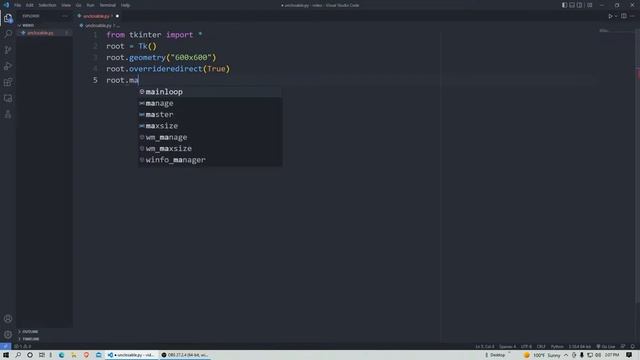The width and height of the screenshot is (640, 360).
Task: Open the Source Control view
Action: pos(8,50)
